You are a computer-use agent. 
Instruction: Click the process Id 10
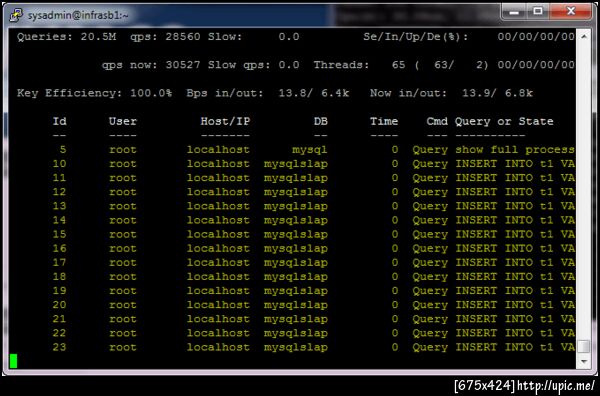click(59, 164)
